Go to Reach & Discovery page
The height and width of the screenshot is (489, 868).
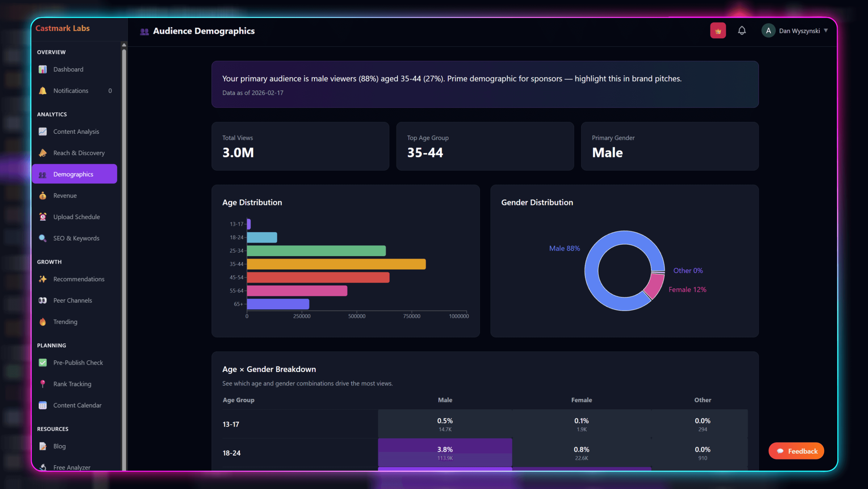pyautogui.click(x=78, y=153)
